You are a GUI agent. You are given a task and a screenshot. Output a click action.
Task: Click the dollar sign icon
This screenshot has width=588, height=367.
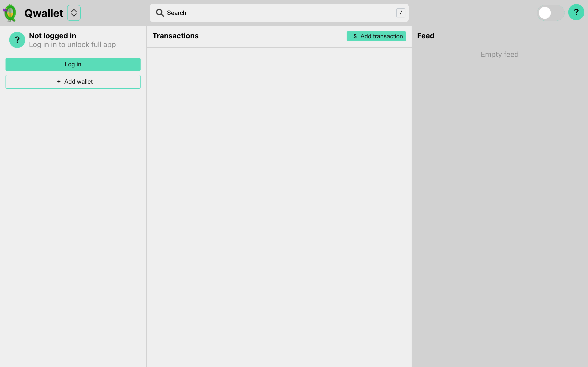355,36
